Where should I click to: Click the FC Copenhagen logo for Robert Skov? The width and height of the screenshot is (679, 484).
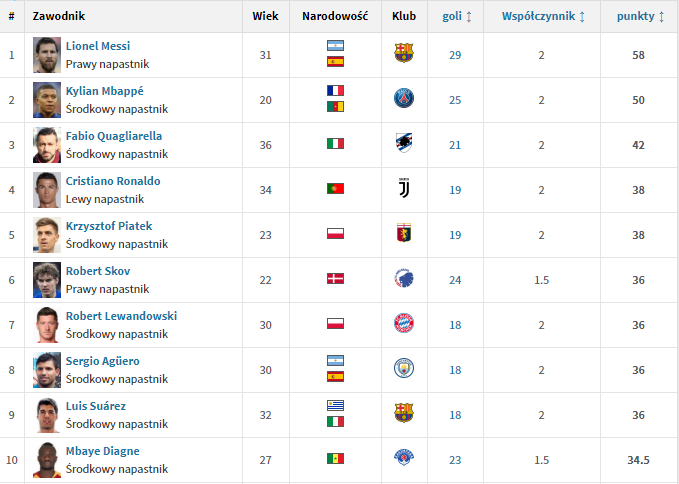pos(404,278)
